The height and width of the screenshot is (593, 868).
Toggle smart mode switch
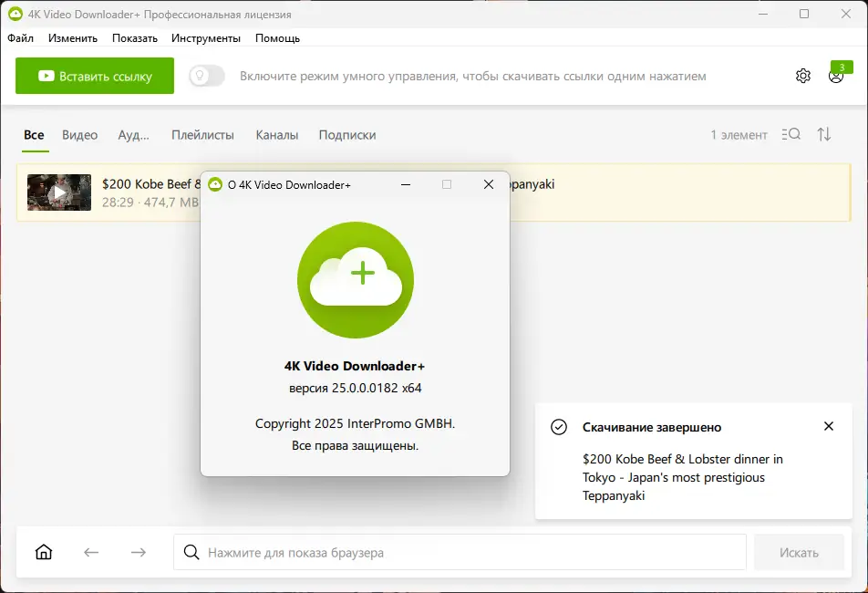click(206, 76)
